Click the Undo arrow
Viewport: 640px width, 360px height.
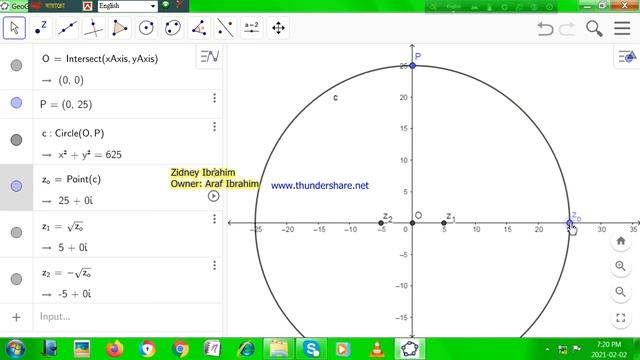(x=545, y=29)
